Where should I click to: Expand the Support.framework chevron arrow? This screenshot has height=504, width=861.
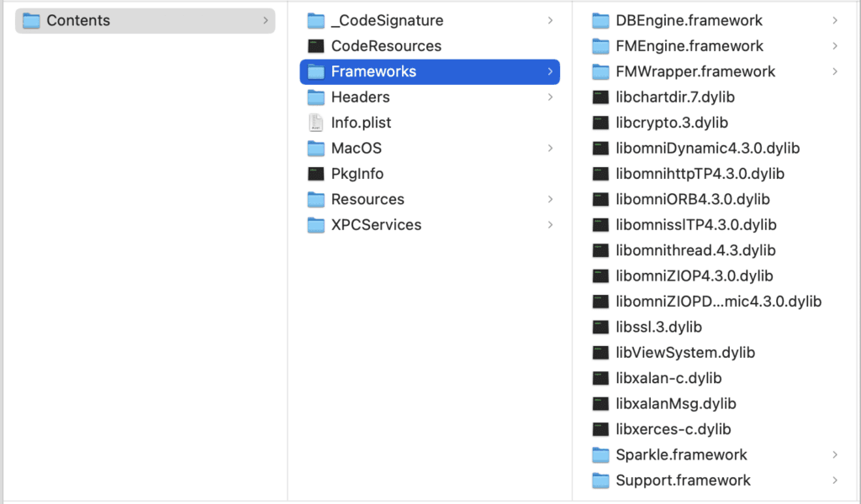click(x=835, y=480)
